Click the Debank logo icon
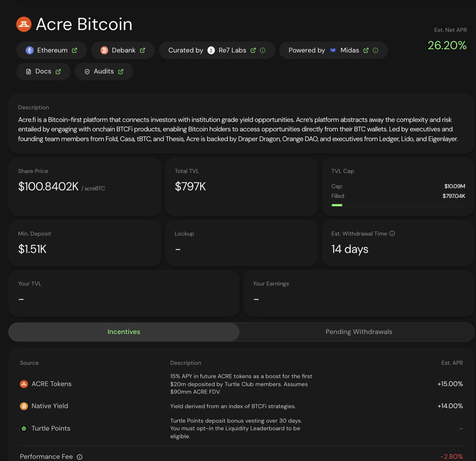 [x=104, y=50]
